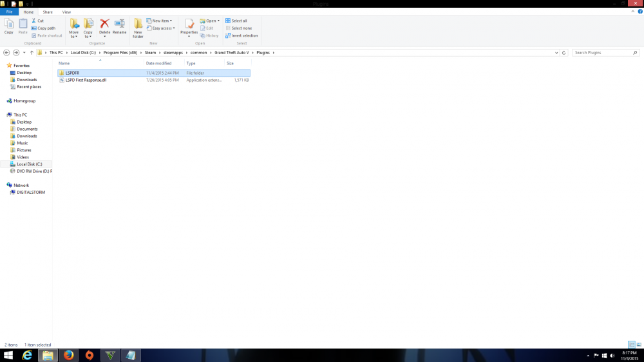The width and height of the screenshot is (644, 362).
Task: Open the Windows Start button
Action: (x=8, y=355)
